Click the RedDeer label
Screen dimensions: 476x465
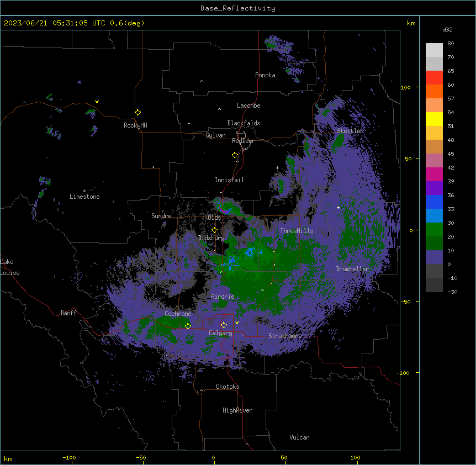[x=243, y=141]
